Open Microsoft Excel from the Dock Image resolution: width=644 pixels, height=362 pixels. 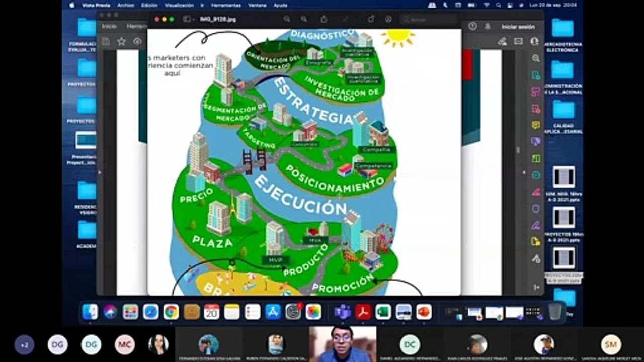tap(383, 312)
